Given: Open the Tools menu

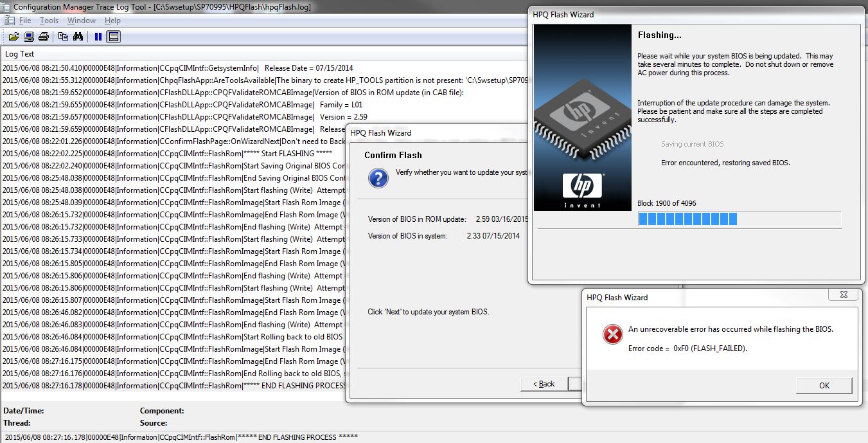Looking at the screenshot, I should tap(49, 21).
